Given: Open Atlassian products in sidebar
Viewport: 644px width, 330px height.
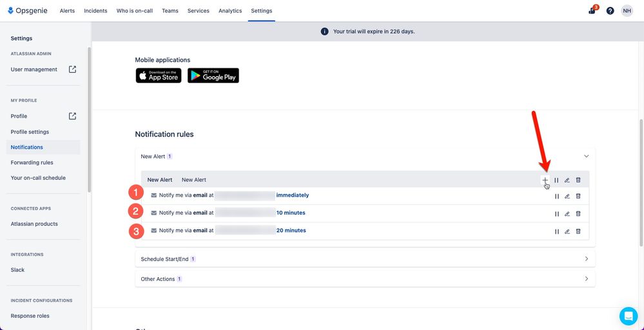Looking at the screenshot, I should [x=34, y=224].
